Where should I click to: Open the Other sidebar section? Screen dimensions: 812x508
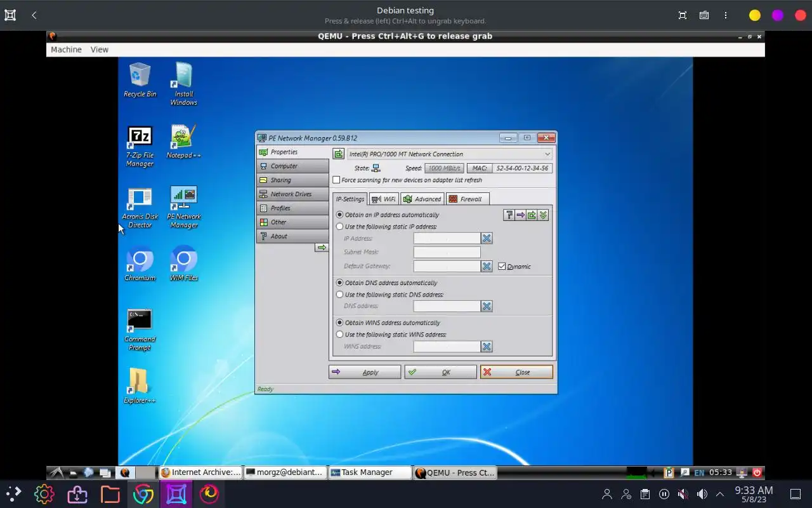292,222
